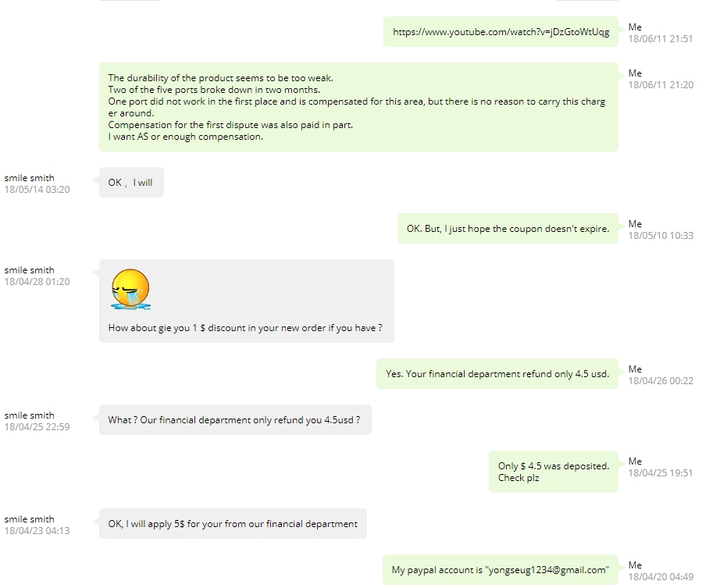
Task: Click the 18/06/11 21:20 timestamp
Action: coord(661,84)
